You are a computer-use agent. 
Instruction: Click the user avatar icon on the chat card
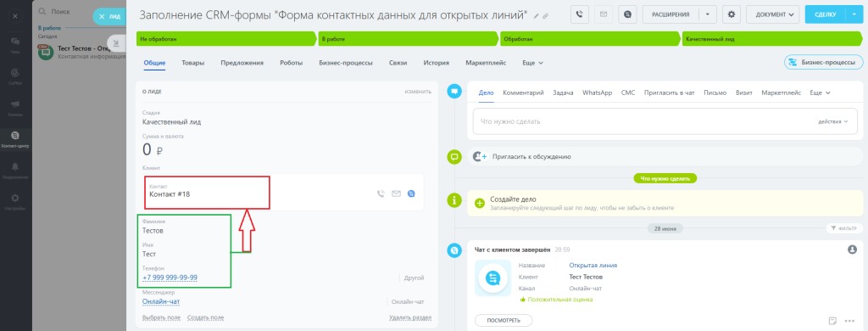coord(853,250)
